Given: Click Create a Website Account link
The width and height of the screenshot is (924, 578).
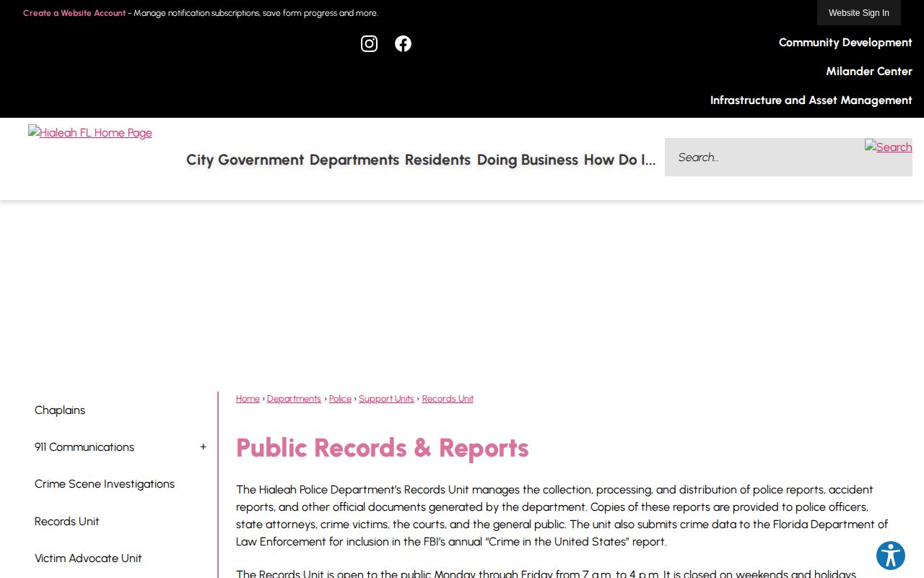Looking at the screenshot, I should click(74, 13).
